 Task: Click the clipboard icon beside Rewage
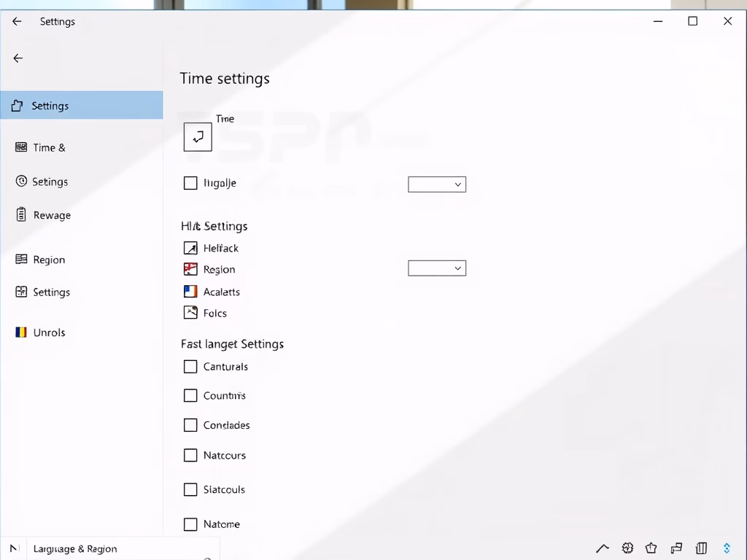[x=21, y=214]
